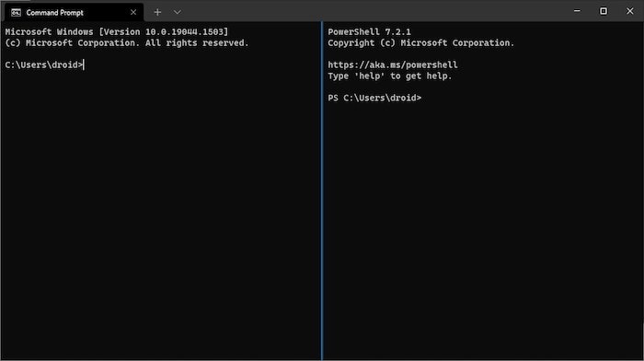Screen dimensions: 644x361
Task: Close the Terminal window
Action: [629, 11]
